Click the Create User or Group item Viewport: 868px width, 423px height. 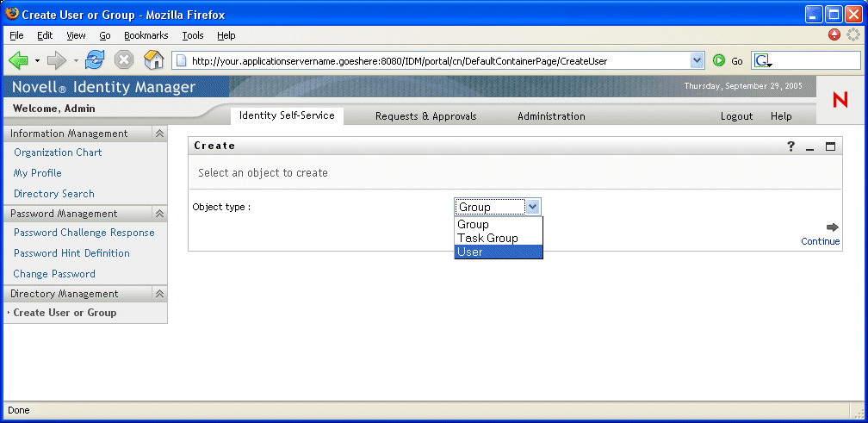pos(65,313)
